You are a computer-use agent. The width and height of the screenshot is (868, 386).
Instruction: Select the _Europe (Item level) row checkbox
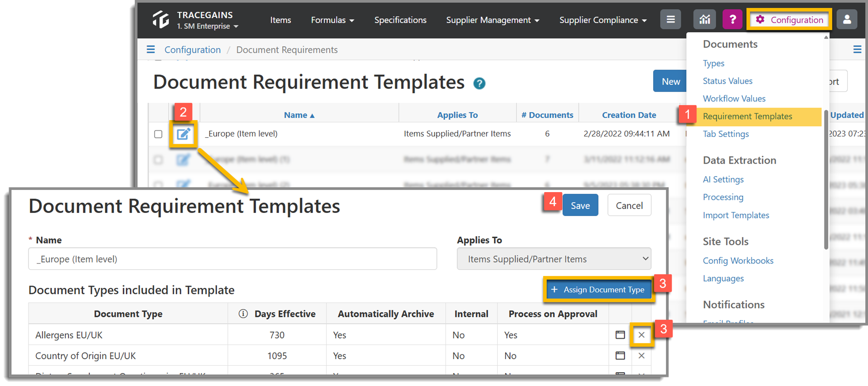coord(158,134)
